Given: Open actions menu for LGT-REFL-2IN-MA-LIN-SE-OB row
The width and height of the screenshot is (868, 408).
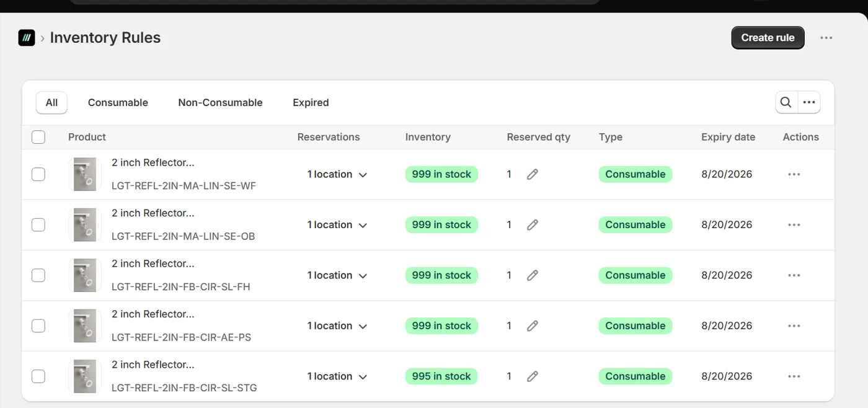Looking at the screenshot, I should point(794,224).
